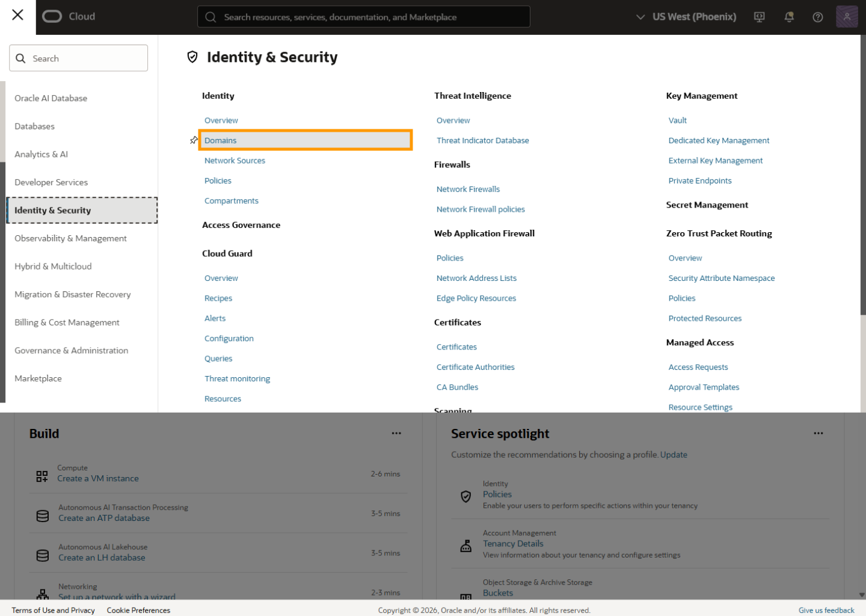Open the Cloud Shell developer tools icon
866x616 pixels.
[x=760, y=17]
